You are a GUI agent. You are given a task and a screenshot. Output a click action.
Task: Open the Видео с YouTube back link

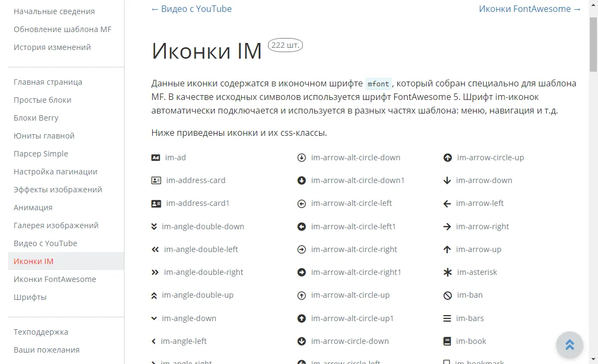coord(191,9)
